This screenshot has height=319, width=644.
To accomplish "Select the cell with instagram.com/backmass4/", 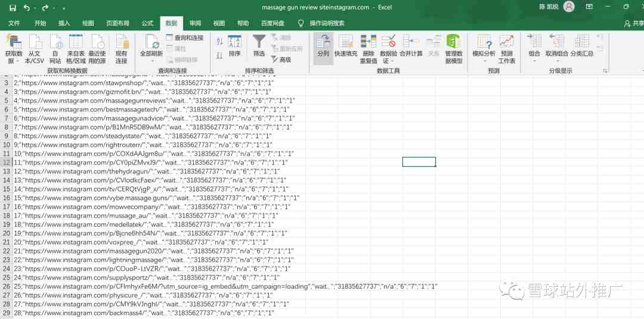I will pyautogui.click(x=144, y=313).
